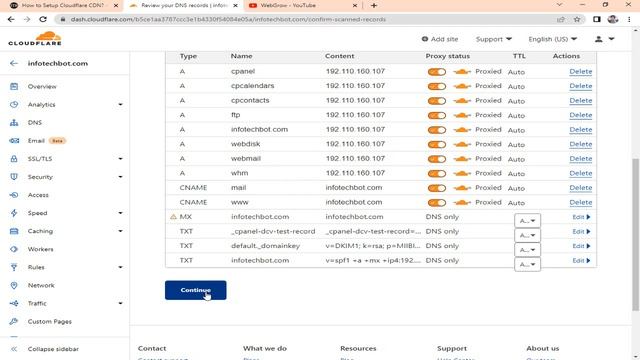
Task: Open Email envelope icon in sidebar
Action: (14, 140)
